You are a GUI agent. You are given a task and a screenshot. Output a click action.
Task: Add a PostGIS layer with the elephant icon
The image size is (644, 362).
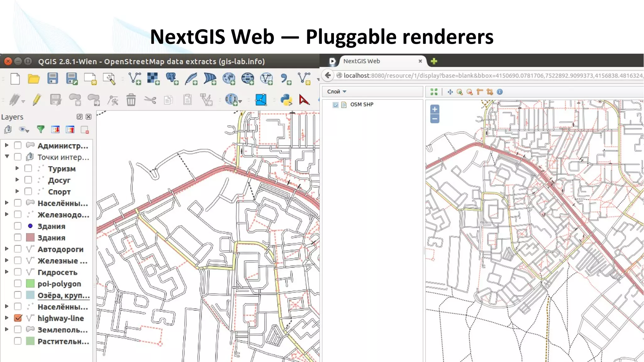pos(172,79)
